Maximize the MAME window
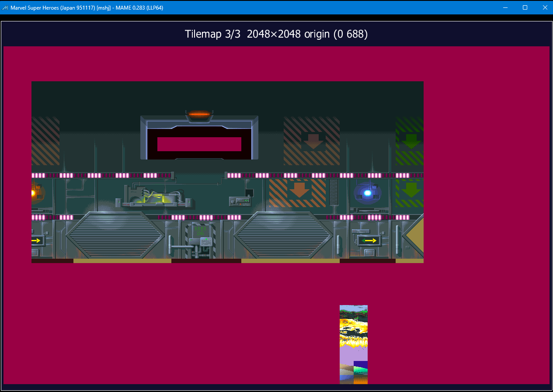 (525, 7)
